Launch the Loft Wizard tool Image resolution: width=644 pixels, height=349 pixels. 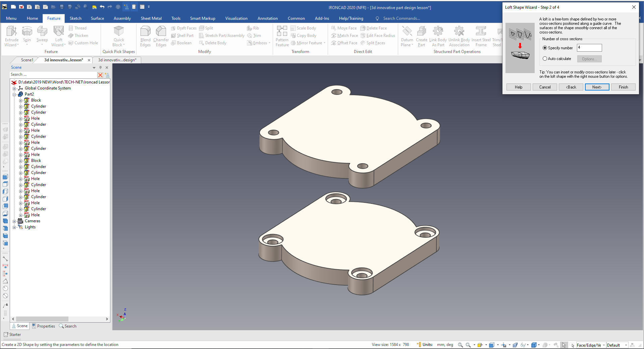click(58, 36)
